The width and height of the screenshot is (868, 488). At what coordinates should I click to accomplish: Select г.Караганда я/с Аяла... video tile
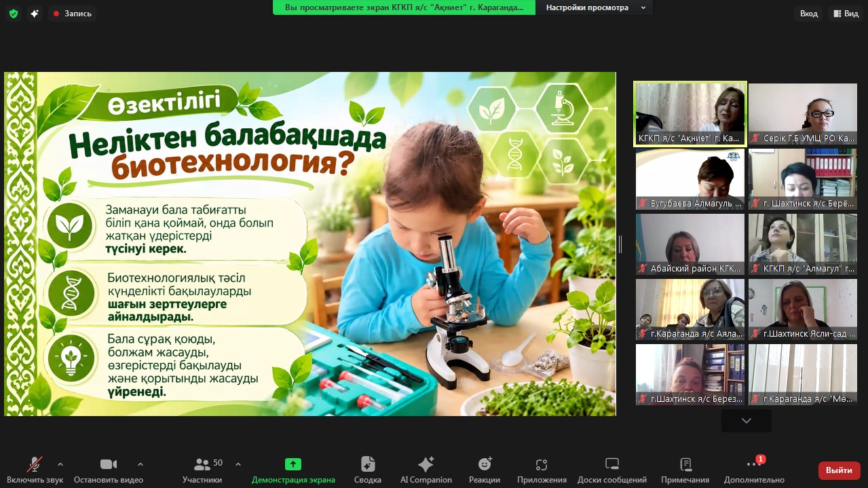pos(690,309)
